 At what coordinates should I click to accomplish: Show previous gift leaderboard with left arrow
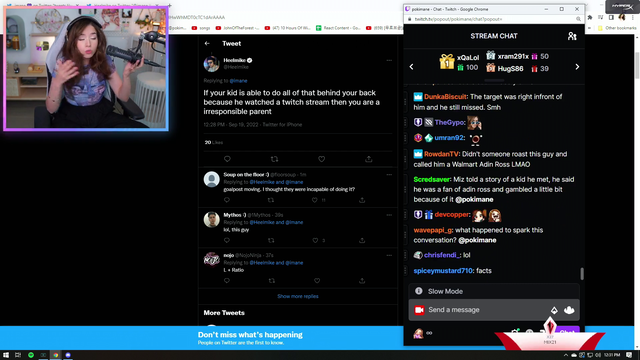[411, 67]
